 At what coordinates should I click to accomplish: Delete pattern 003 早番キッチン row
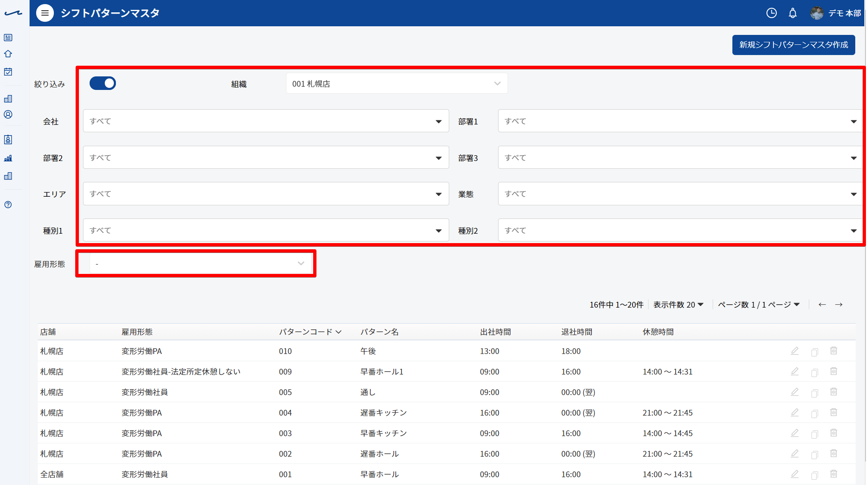coord(833,433)
